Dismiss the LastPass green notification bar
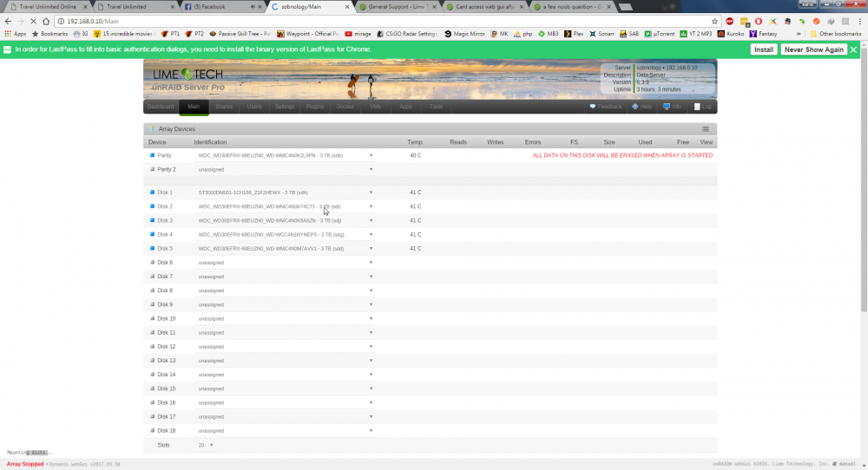The height and width of the screenshot is (470, 868). pos(853,49)
